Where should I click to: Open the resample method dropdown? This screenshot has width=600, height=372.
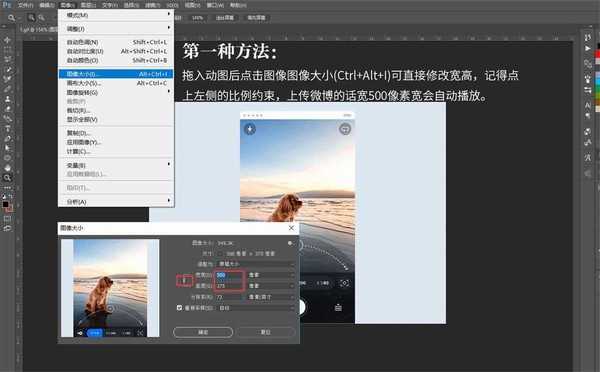click(256, 308)
